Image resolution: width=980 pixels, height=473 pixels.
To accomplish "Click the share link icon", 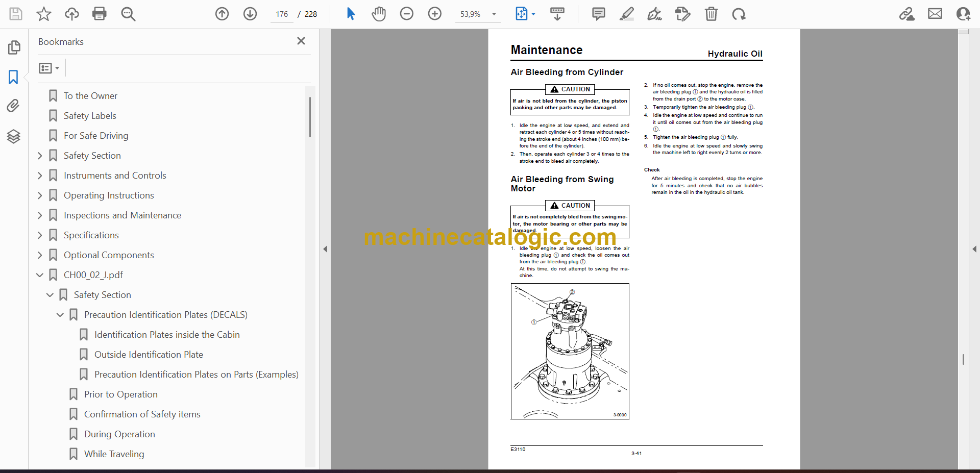I will click(x=907, y=14).
